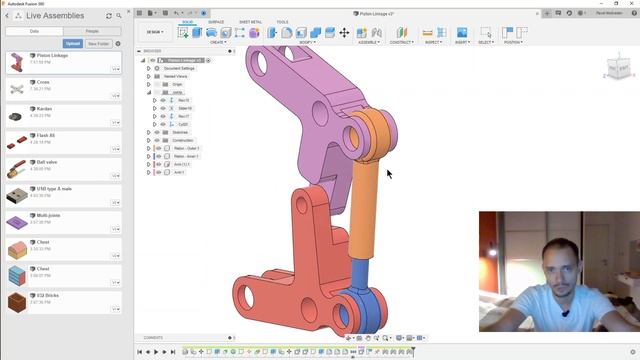Click the search icon in data panel
The height and width of the screenshot is (360, 640).
tap(119, 16)
